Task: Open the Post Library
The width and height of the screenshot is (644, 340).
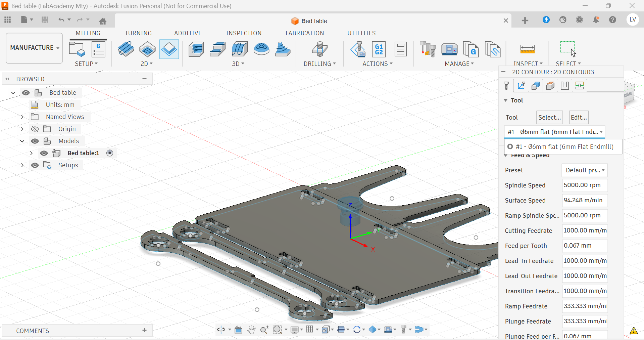Action: coord(471,49)
